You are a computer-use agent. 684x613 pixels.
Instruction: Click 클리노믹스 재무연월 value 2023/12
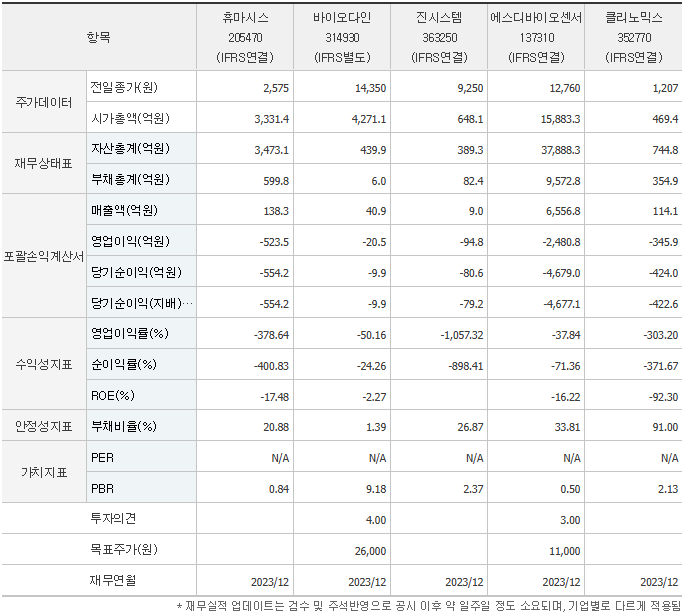pyautogui.click(x=659, y=582)
